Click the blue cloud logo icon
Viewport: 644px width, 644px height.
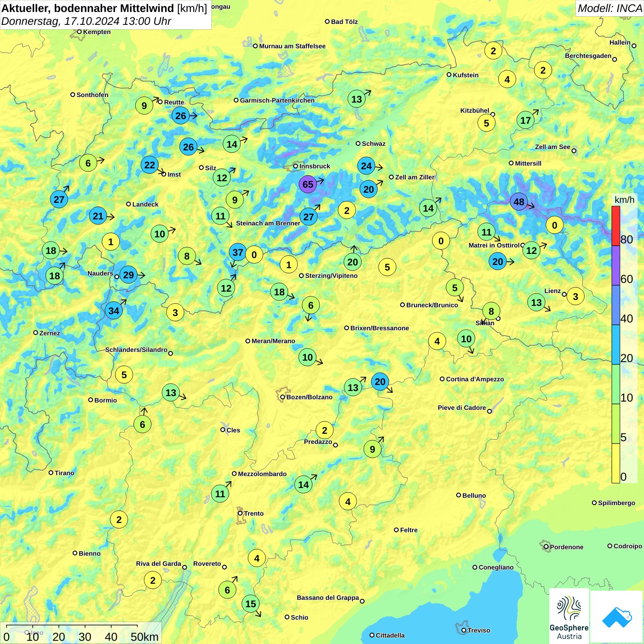point(617,617)
